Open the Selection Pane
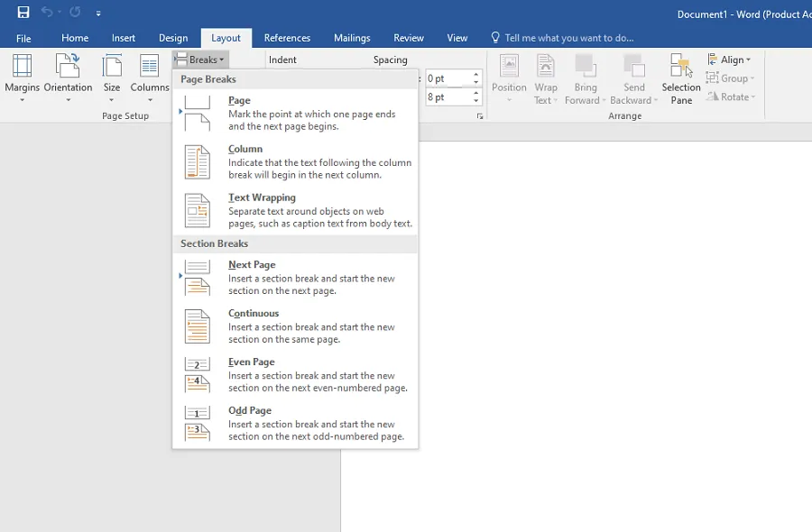Viewport: 812px width, 532px height. [x=681, y=78]
